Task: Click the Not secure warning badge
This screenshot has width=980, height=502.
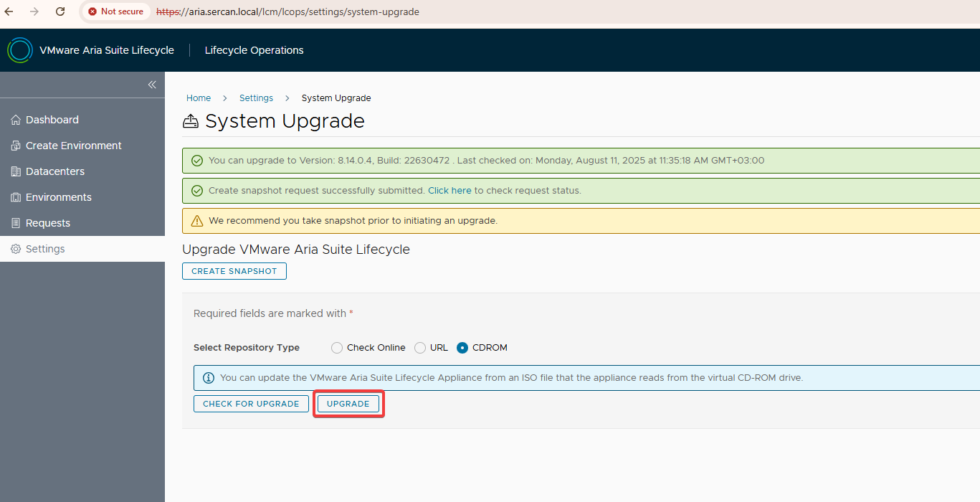Action: point(115,11)
